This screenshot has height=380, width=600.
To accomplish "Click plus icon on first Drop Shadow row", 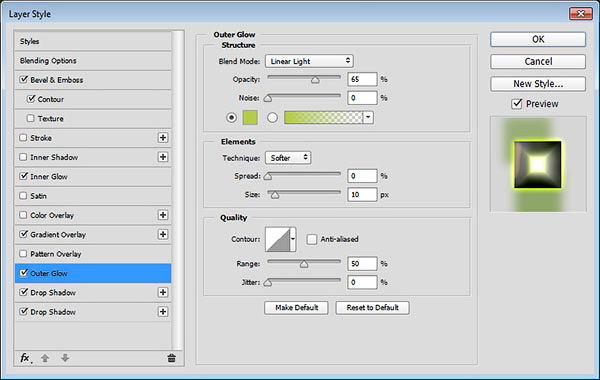I will [163, 292].
